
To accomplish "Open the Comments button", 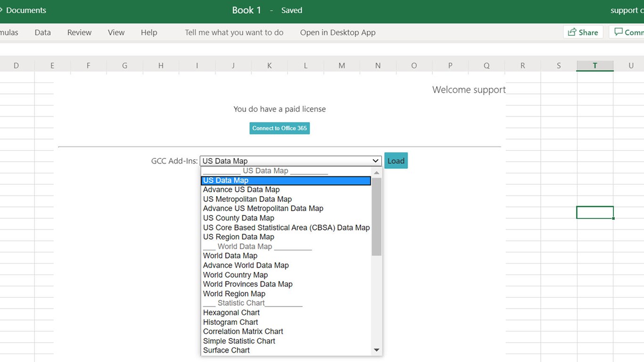I will (x=627, y=32).
